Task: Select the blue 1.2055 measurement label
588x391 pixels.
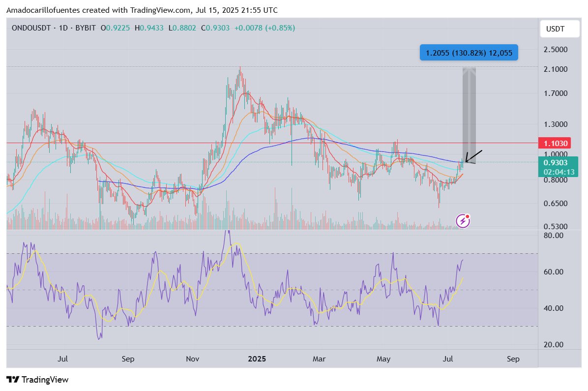Action: tap(468, 52)
